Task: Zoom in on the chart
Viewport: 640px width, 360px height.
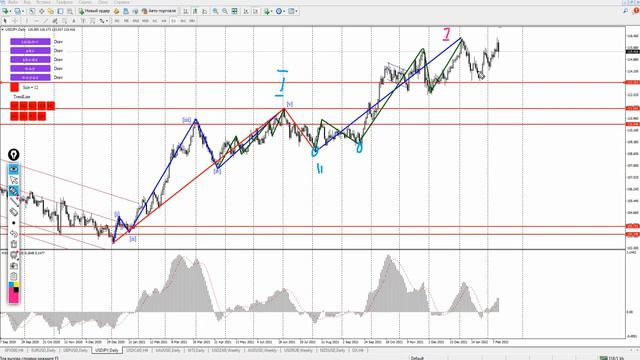Action: point(215,11)
